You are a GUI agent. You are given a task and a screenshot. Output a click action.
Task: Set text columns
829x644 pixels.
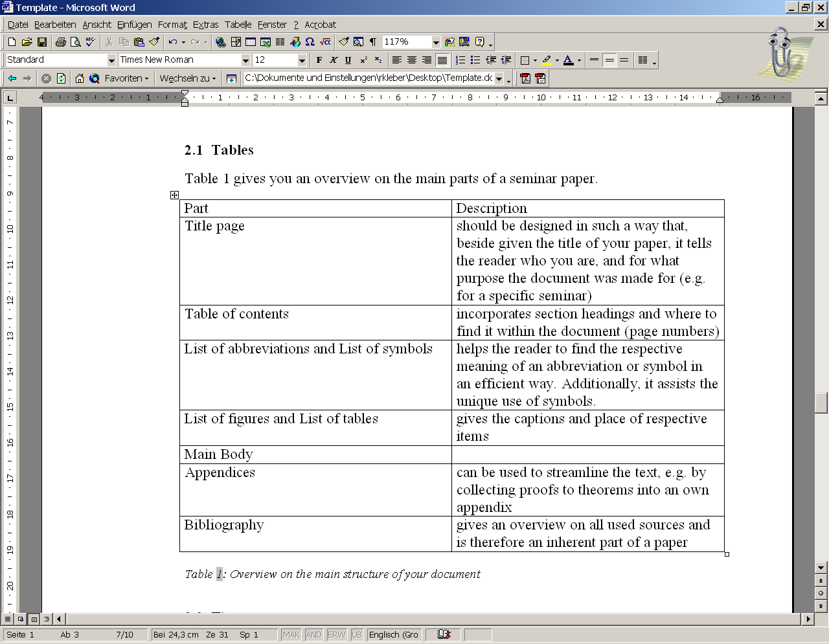(x=280, y=42)
